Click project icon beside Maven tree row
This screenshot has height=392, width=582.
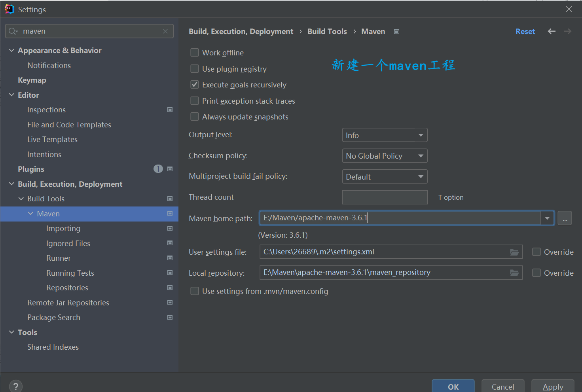(170, 214)
